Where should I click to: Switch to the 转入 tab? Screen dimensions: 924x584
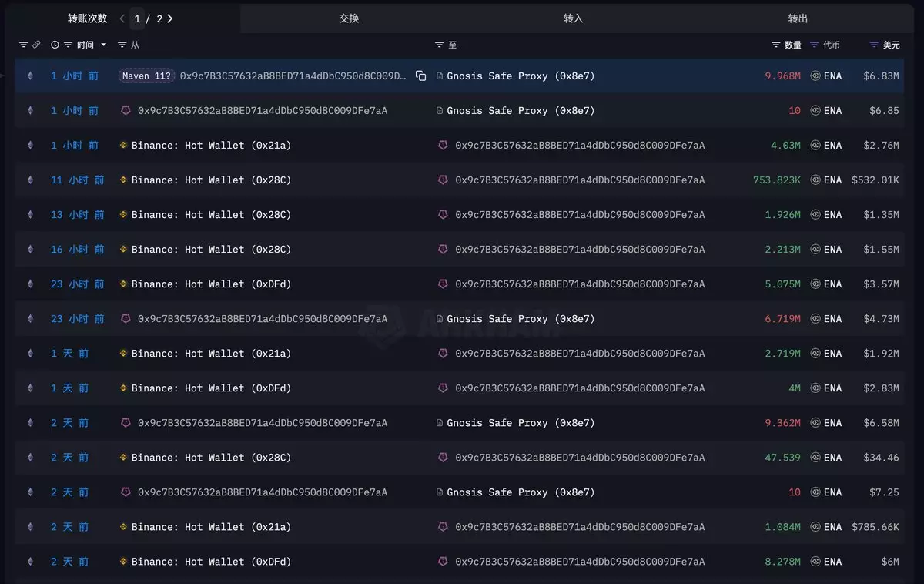pos(574,18)
